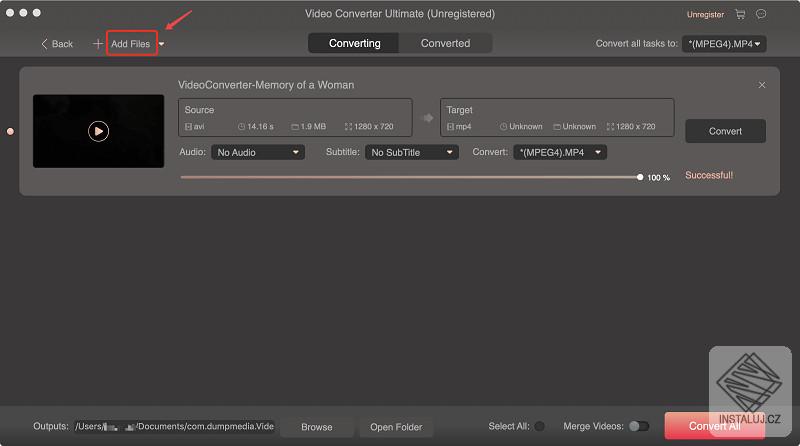Remove the task with the X icon
The height and width of the screenshot is (446, 800).
point(762,85)
